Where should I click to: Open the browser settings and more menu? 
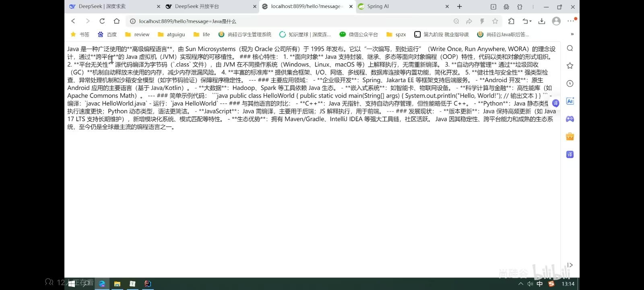[x=571, y=21]
